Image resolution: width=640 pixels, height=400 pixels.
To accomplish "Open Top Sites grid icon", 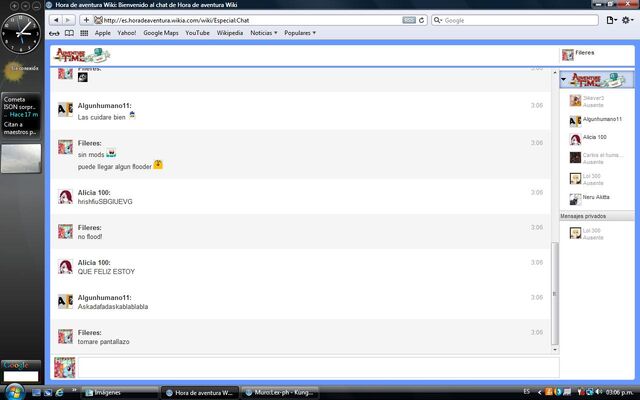I will (x=84, y=33).
